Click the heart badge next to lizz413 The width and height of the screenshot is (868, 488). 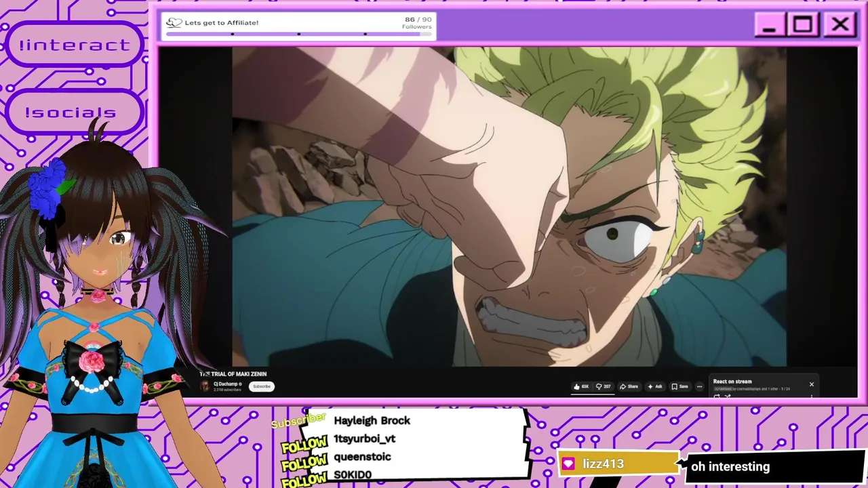pyautogui.click(x=569, y=464)
